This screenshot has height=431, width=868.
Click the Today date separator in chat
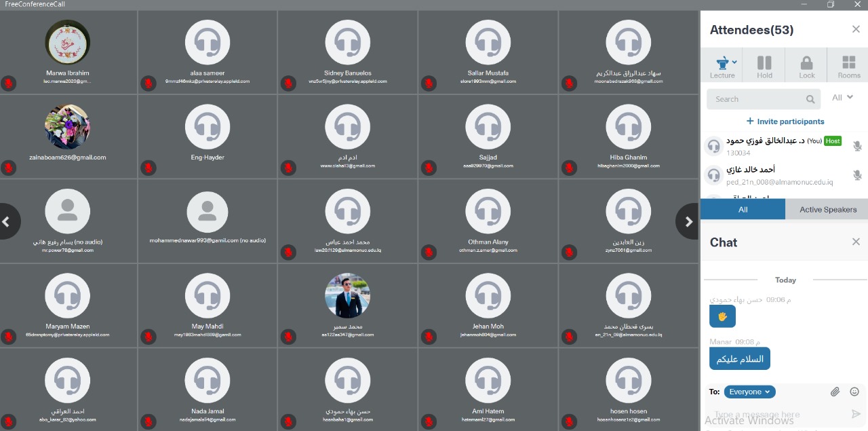(x=785, y=280)
